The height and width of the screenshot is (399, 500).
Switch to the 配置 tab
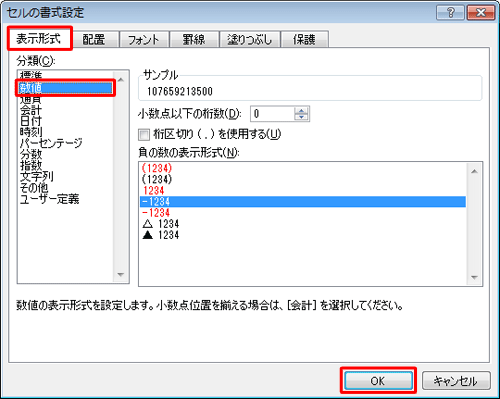tap(94, 39)
